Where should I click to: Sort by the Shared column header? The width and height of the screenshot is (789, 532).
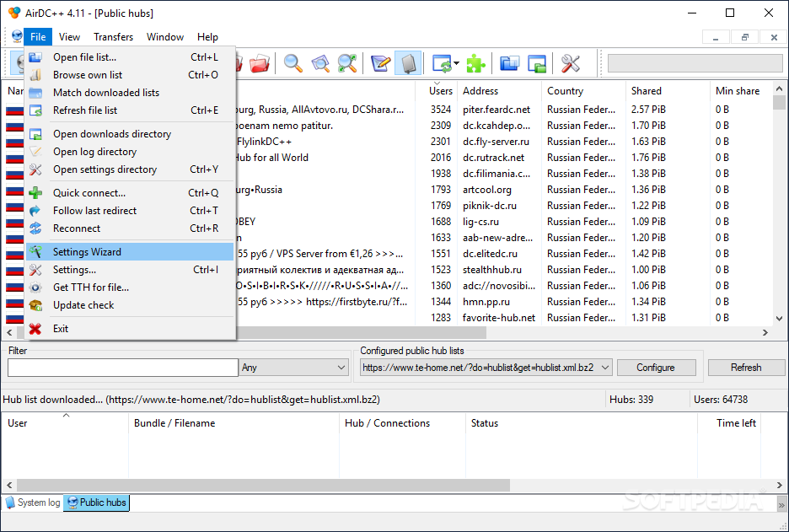[x=668, y=91]
